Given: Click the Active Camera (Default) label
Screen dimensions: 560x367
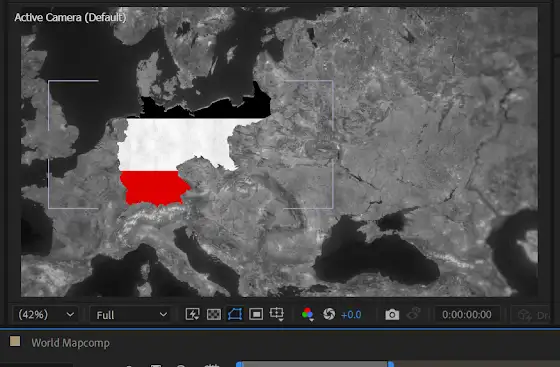Looking at the screenshot, I should click(x=70, y=17).
